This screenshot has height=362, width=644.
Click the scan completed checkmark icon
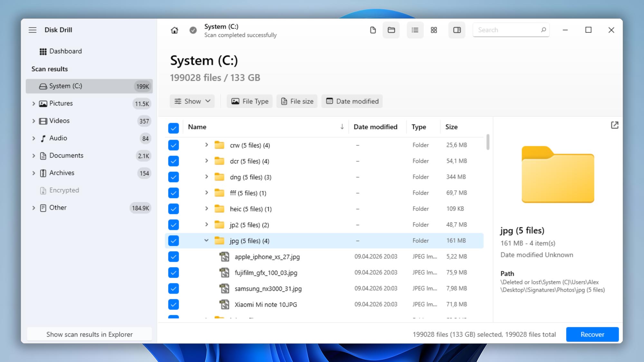tap(193, 30)
